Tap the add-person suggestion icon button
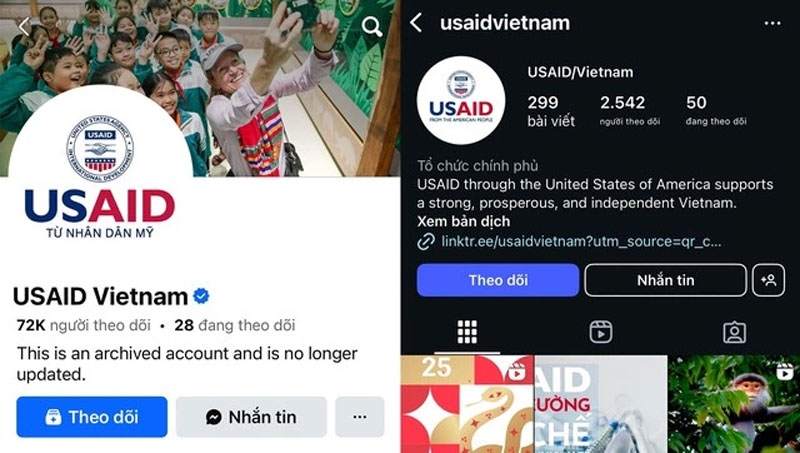The height and width of the screenshot is (453, 800). tap(768, 280)
